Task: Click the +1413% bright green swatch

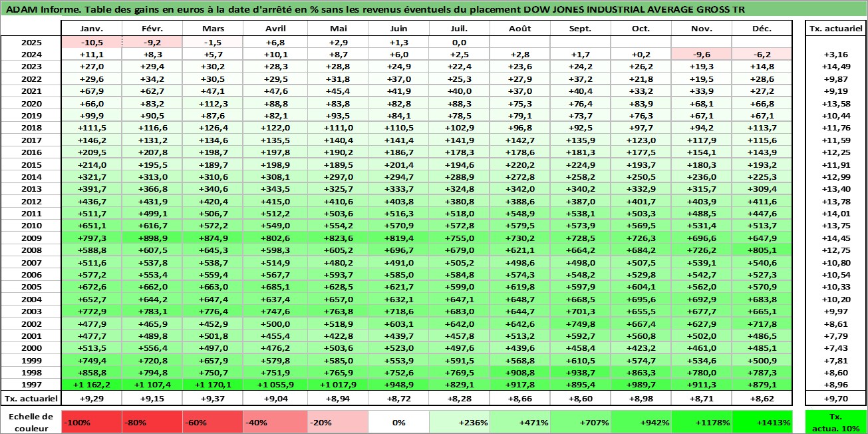Action: 762,422
